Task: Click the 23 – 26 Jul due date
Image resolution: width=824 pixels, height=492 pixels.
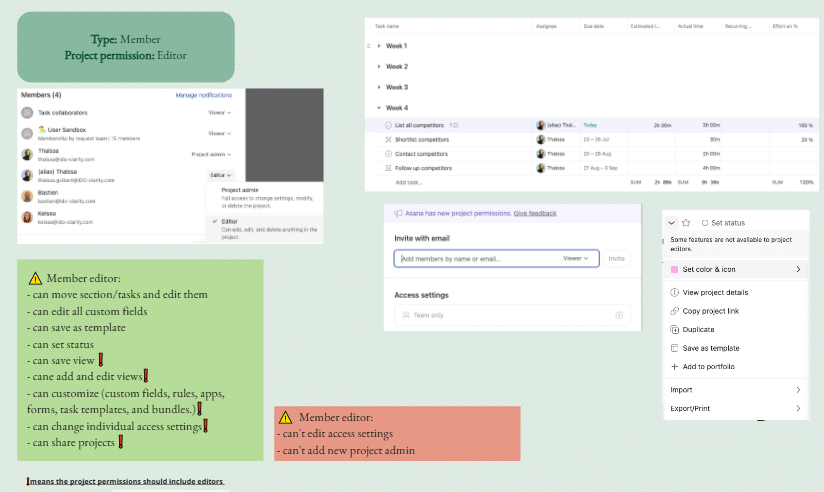Action: click(596, 139)
